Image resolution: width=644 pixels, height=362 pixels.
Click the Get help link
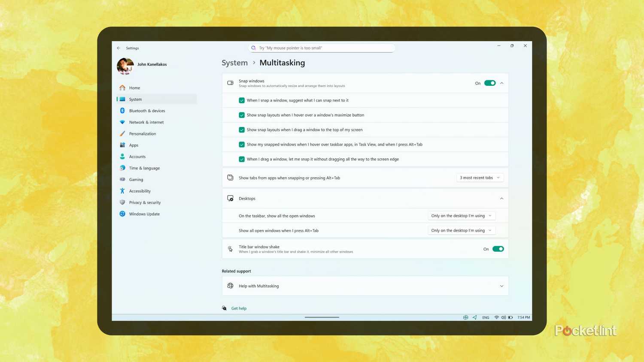(x=239, y=308)
